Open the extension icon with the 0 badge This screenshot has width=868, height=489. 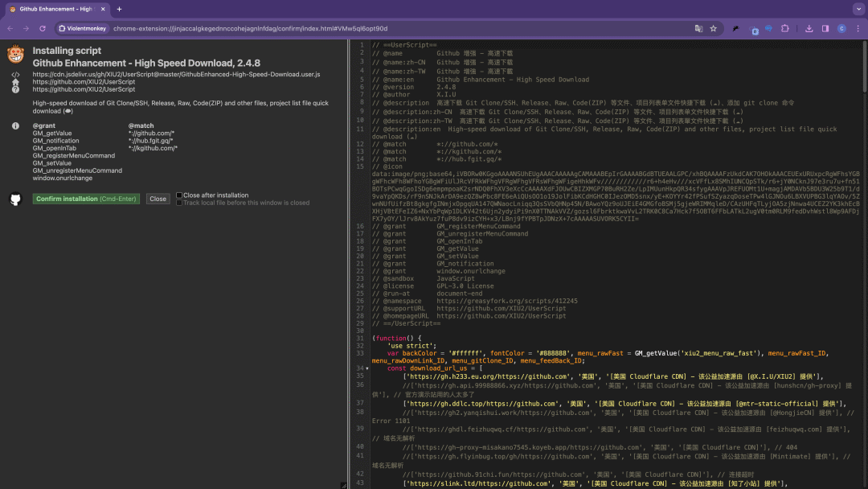753,29
